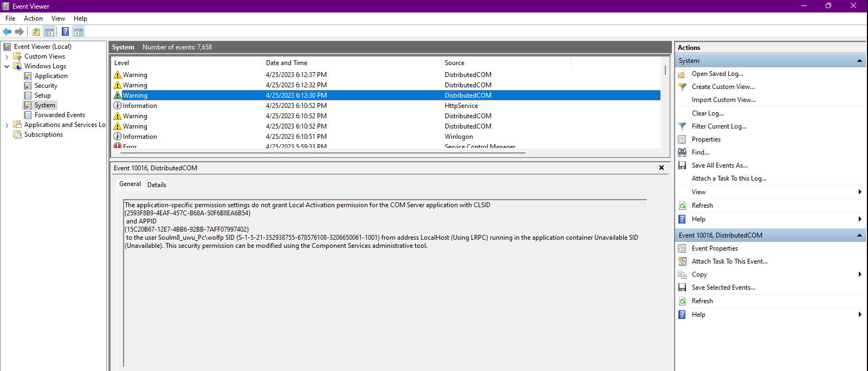Open the Help submenu arrow under System actions
This screenshot has height=371, width=868.
(x=860, y=219)
